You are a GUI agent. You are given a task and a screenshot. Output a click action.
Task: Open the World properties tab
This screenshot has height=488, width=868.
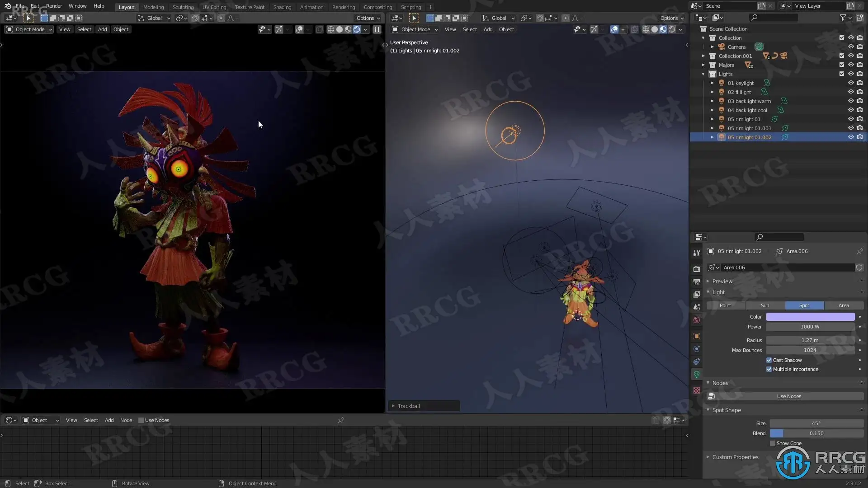[x=697, y=320]
